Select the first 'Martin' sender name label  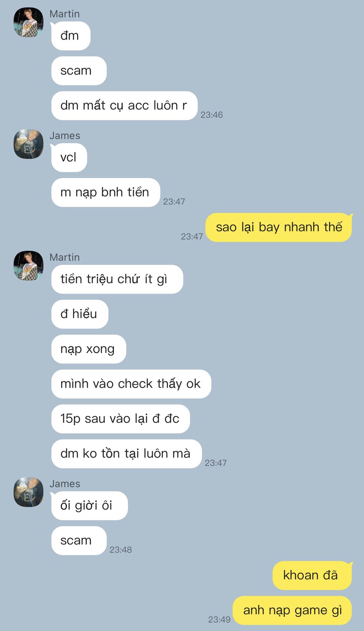(65, 14)
